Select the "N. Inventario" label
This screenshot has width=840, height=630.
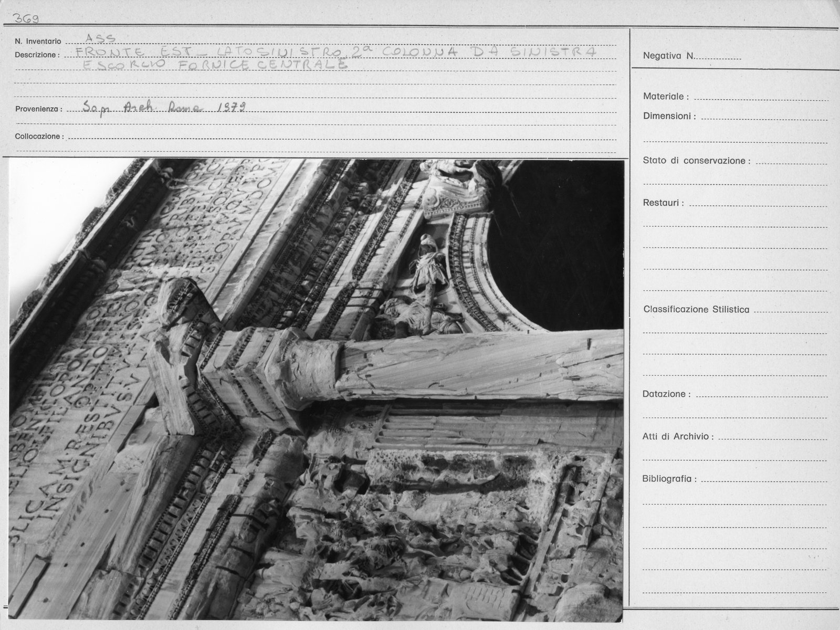(x=38, y=41)
